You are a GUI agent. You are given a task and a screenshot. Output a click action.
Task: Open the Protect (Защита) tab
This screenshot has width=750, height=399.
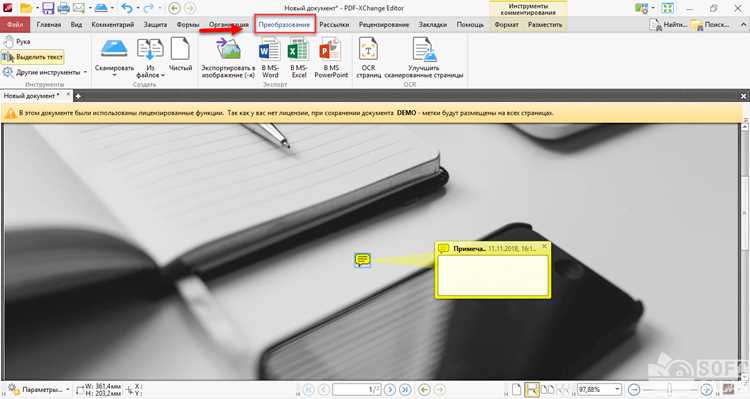point(155,24)
